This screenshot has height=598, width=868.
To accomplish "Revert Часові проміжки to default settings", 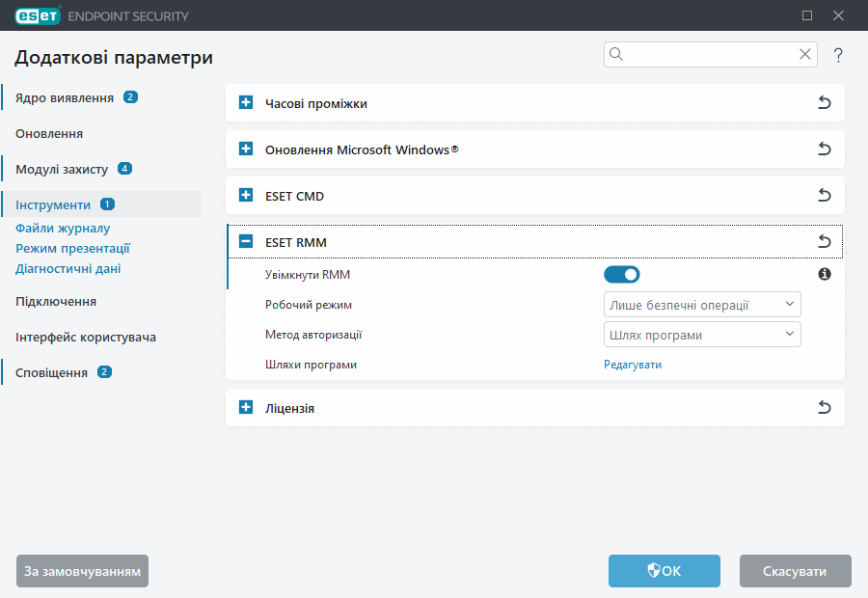I will pos(825,102).
